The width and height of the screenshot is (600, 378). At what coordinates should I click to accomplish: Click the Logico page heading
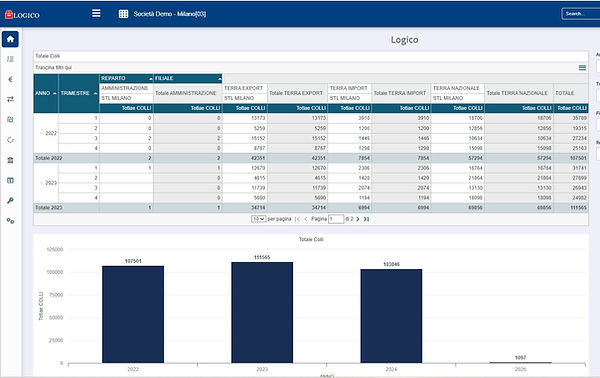pyautogui.click(x=404, y=40)
